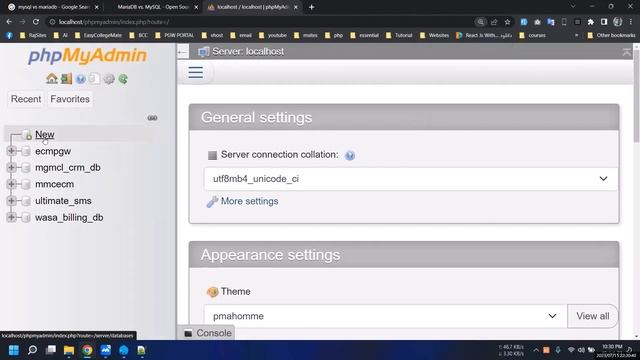Image resolution: width=640 pixels, height=360 pixels.
Task: Click the Chrome icon on the taskbar
Action: (x=87, y=350)
